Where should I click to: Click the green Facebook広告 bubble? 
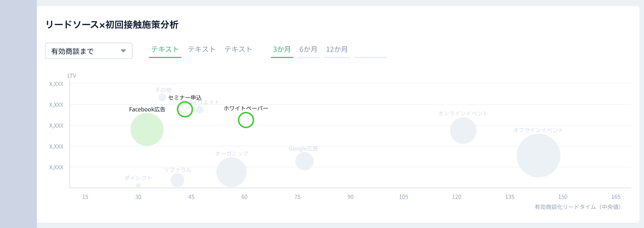pos(147,129)
